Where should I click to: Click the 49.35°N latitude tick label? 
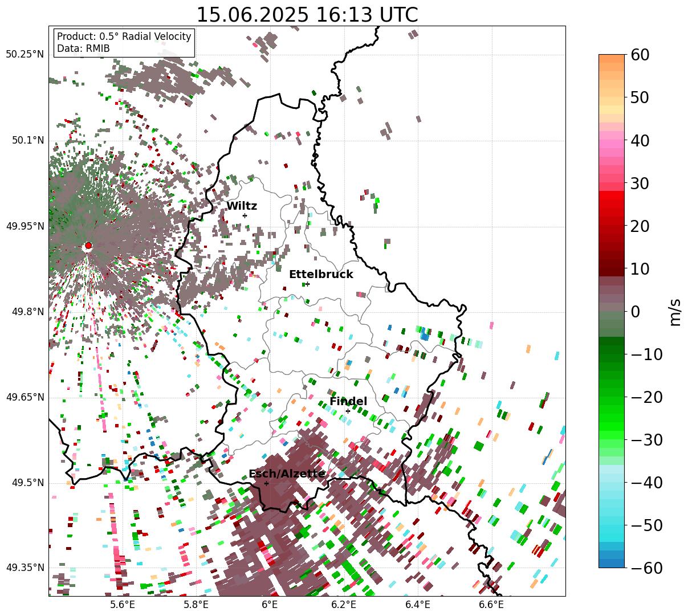pos(25,568)
